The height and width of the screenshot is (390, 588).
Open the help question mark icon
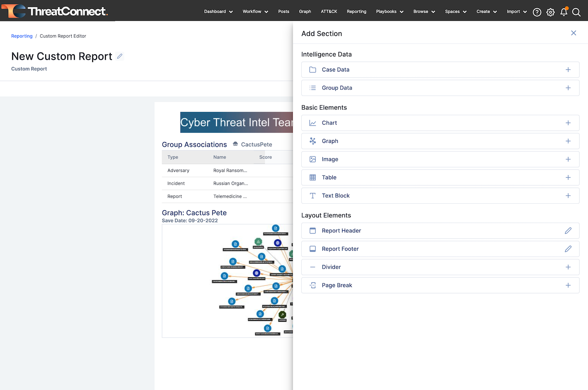pyautogui.click(x=537, y=12)
